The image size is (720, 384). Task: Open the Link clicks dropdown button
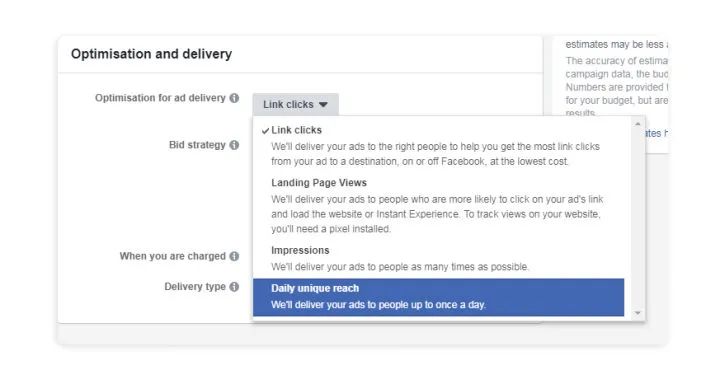(x=295, y=105)
